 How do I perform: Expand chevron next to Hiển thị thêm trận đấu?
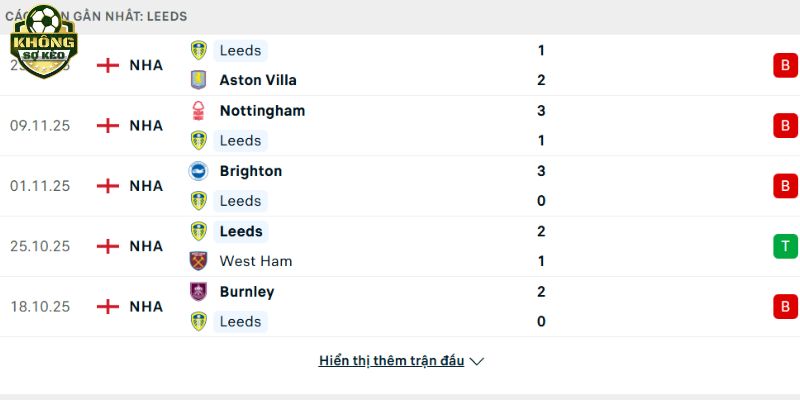coord(477,361)
